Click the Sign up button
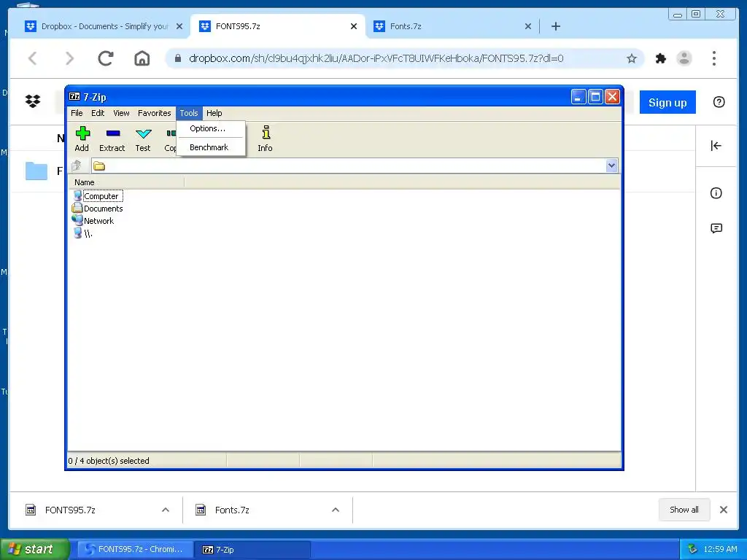747x560 pixels. (667, 102)
